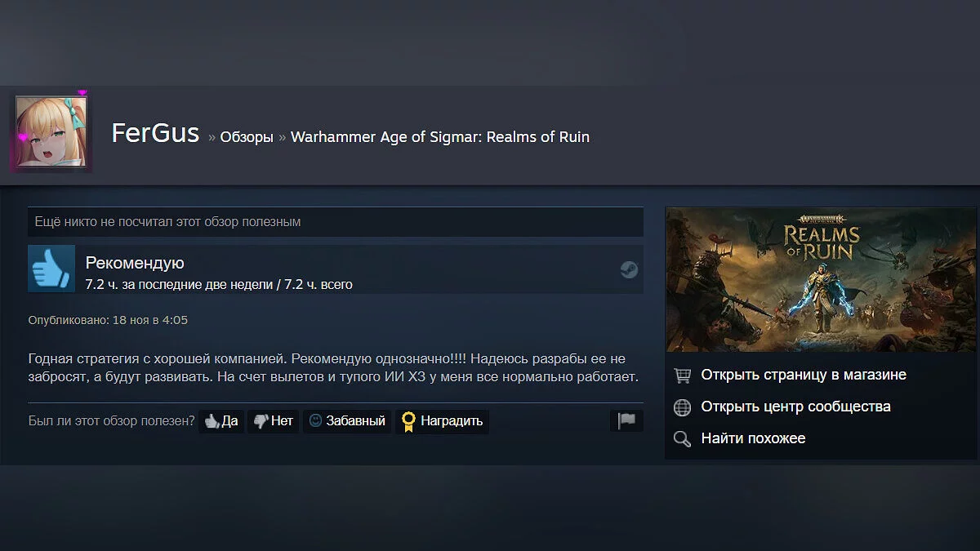Open the FerGus username link
This screenshot has height=551, width=980.
[x=155, y=133]
